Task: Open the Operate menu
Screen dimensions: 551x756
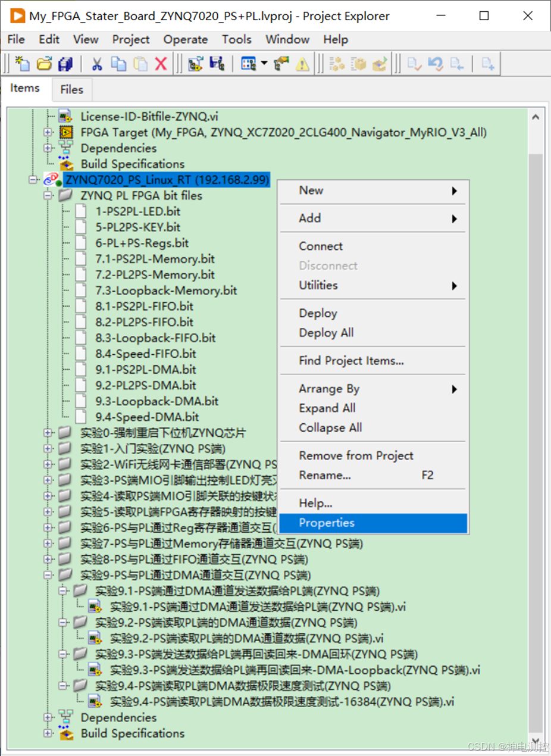Action: coord(186,39)
